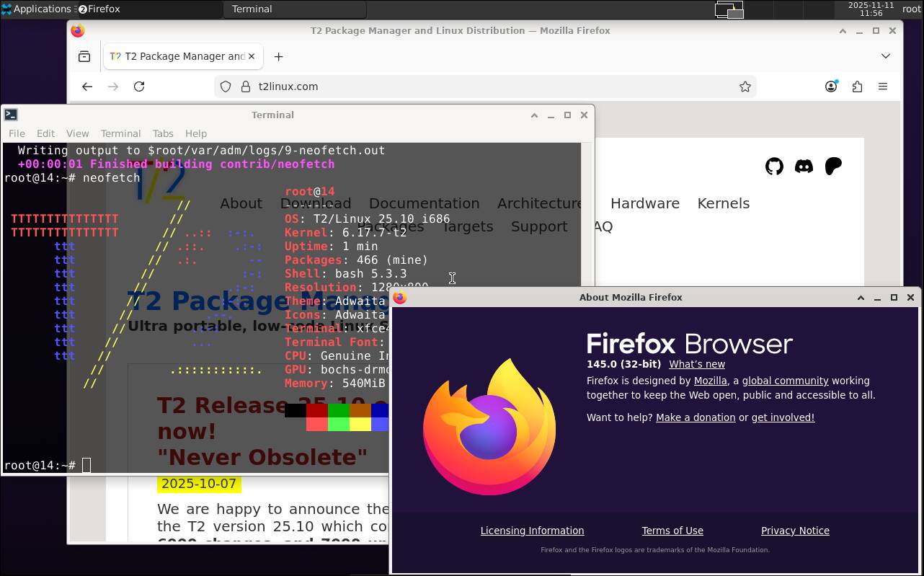Click the Patreon icon on T2 site

pos(833,167)
